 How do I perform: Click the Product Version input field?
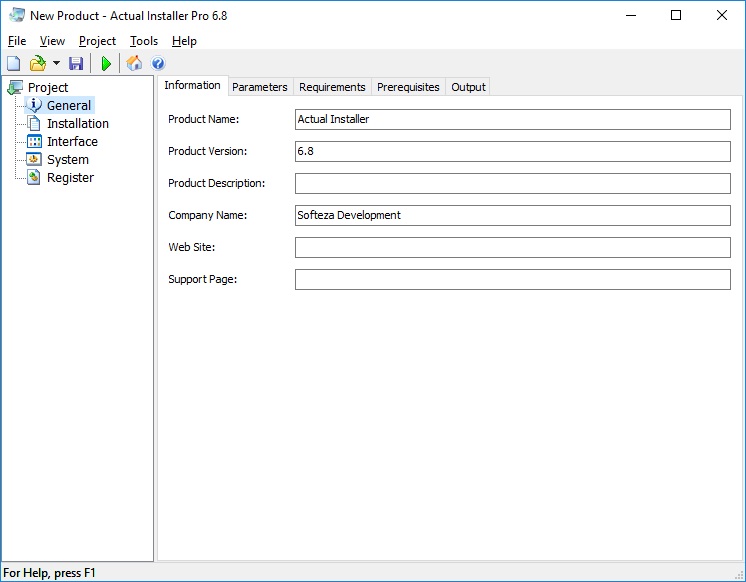(512, 151)
